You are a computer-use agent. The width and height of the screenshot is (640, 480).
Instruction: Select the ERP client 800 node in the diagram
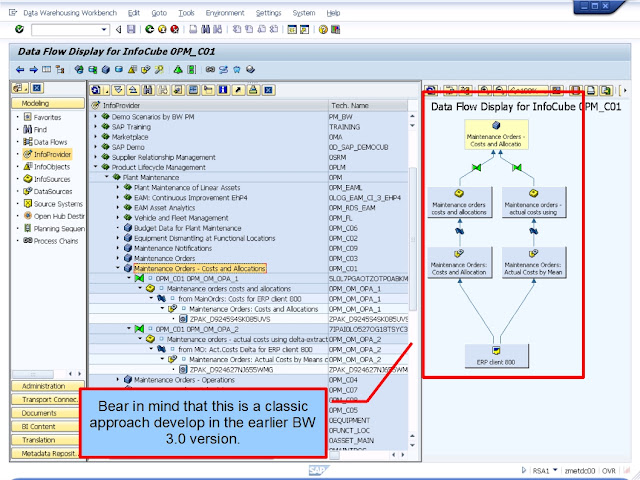coord(496,356)
